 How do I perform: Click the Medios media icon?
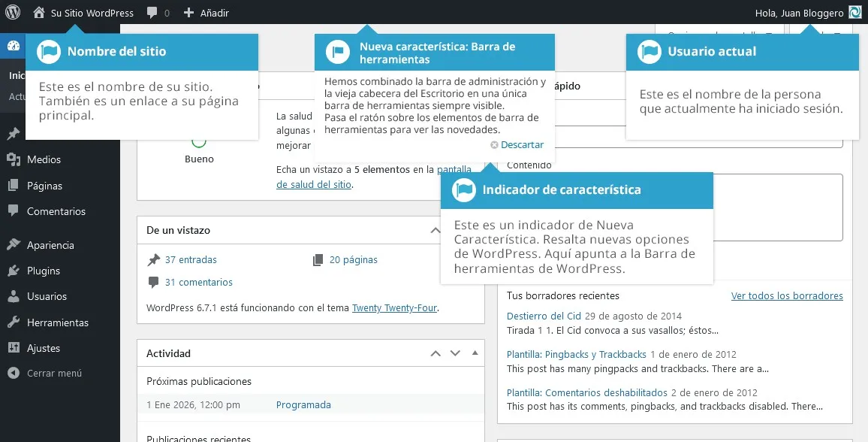click(14, 159)
